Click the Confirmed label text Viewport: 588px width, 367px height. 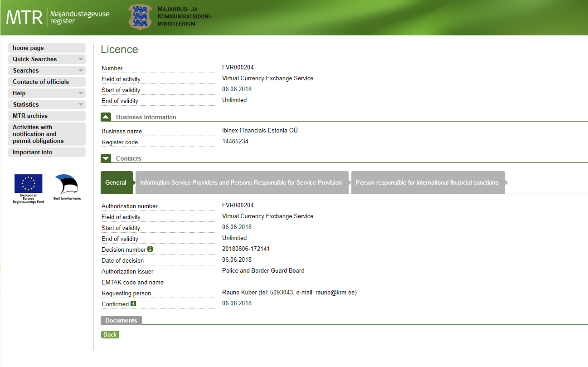pos(115,304)
